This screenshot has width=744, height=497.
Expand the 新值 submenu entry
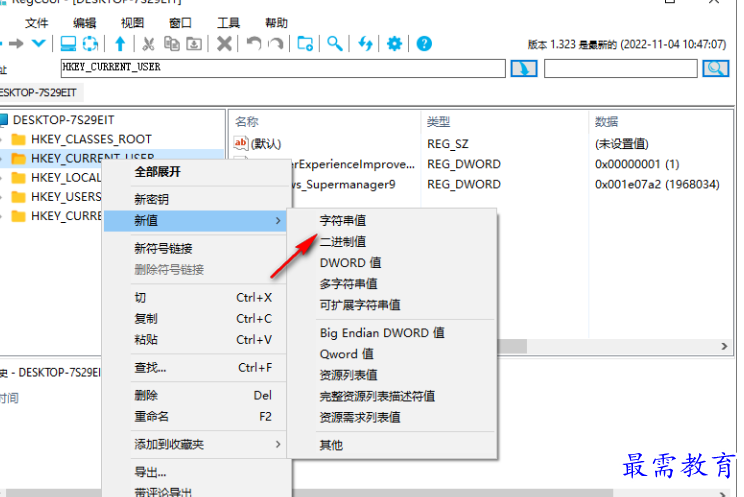195,221
